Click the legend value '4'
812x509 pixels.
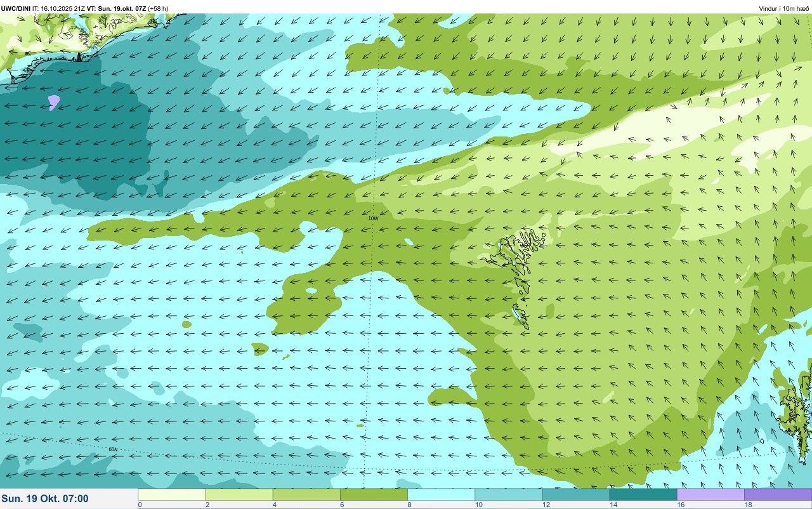point(274,505)
